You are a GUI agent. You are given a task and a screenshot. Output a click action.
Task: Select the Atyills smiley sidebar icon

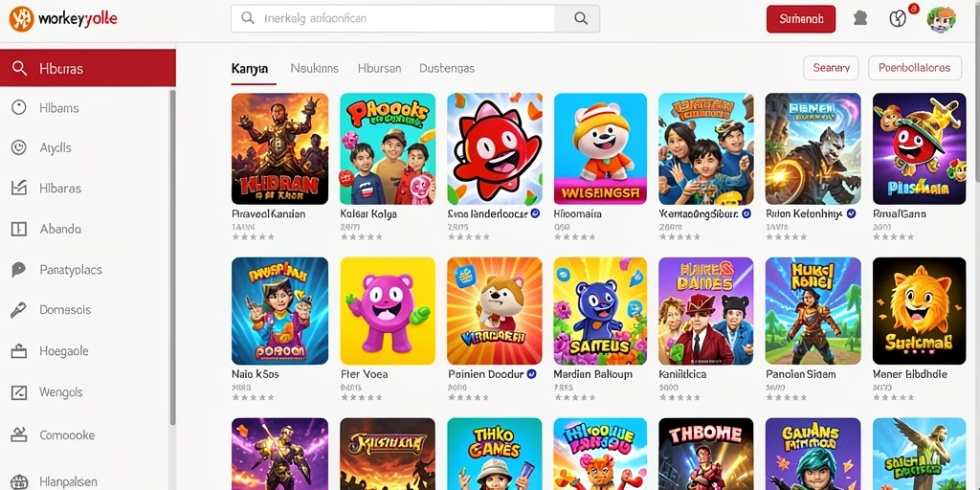point(19,147)
